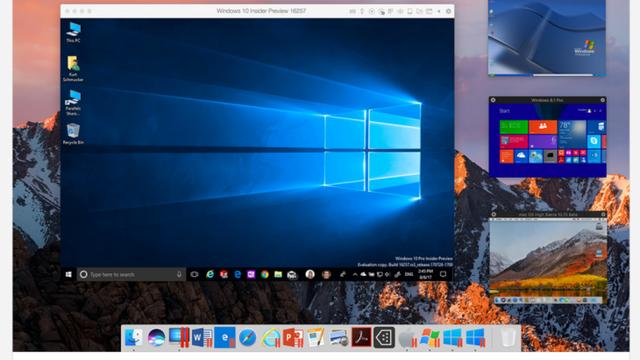
Task: Expand the title bar device icons arrow
Action: (439, 11)
